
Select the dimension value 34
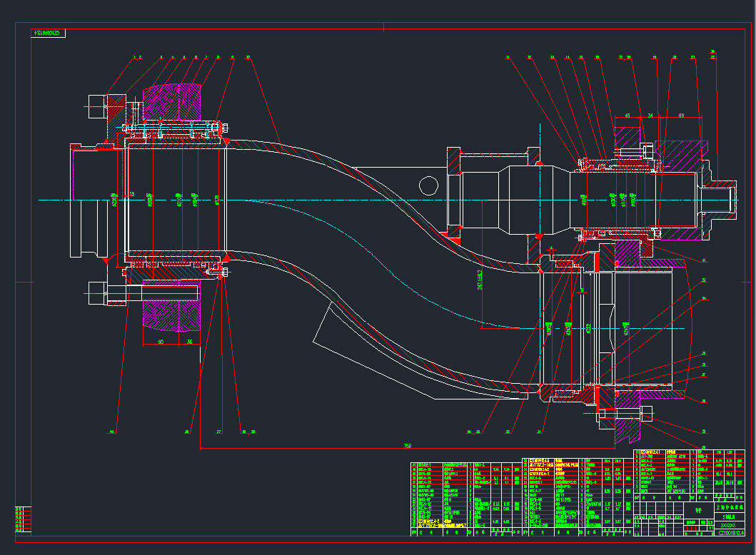[x=650, y=116]
